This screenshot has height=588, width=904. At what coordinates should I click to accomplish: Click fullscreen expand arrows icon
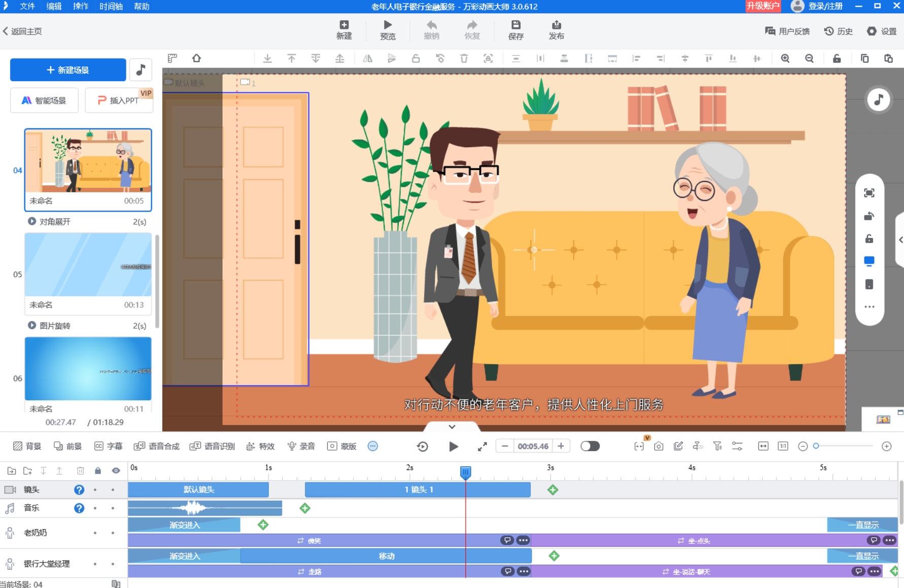(x=482, y=446)
